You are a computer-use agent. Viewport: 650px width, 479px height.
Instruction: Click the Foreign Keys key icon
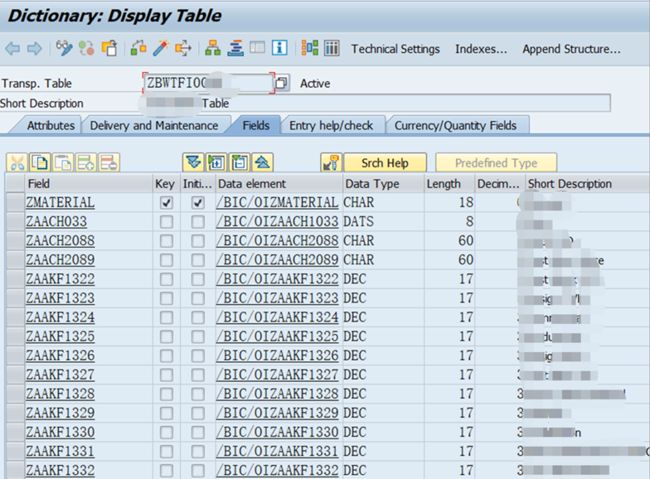click(x=331, y=163)
